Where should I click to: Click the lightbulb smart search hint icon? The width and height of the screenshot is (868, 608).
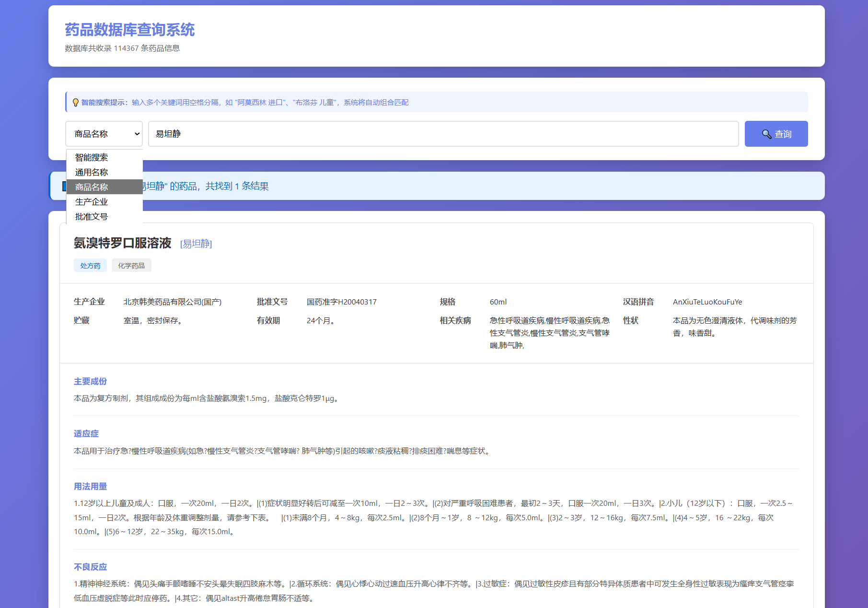click(x=75, y=102)
